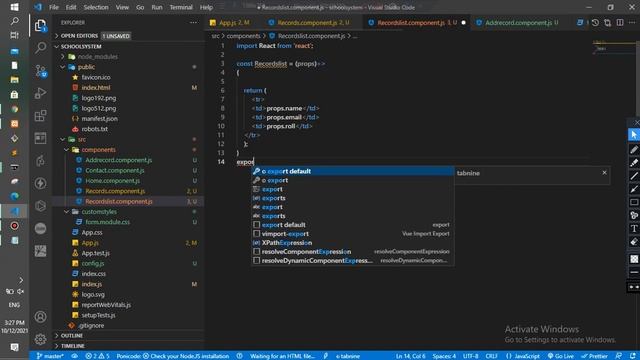The width and height of the screenshot is (640, 360).
Task: Open File menu
Action: [53, 7]
